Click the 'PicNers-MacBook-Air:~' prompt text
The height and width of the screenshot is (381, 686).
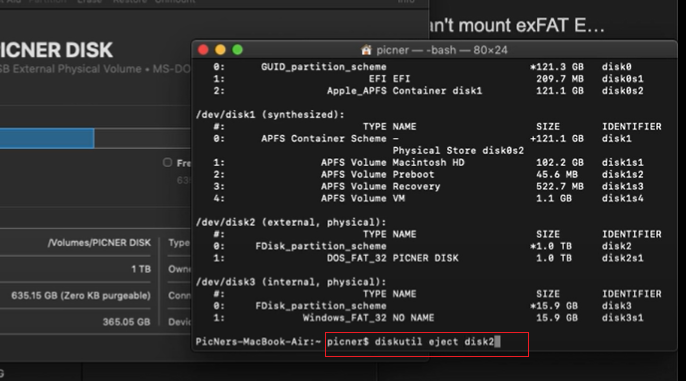pos(258,342)
